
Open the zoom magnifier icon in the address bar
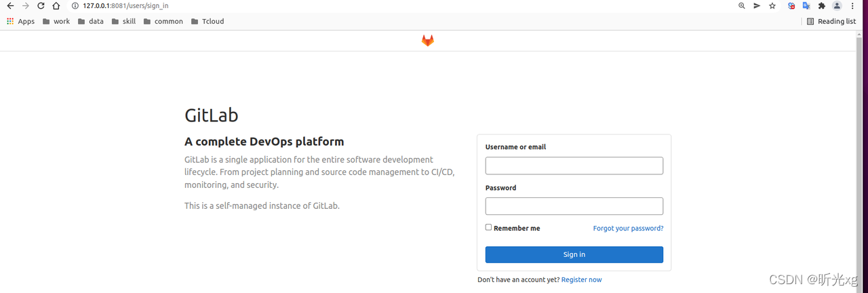[742, 5]
